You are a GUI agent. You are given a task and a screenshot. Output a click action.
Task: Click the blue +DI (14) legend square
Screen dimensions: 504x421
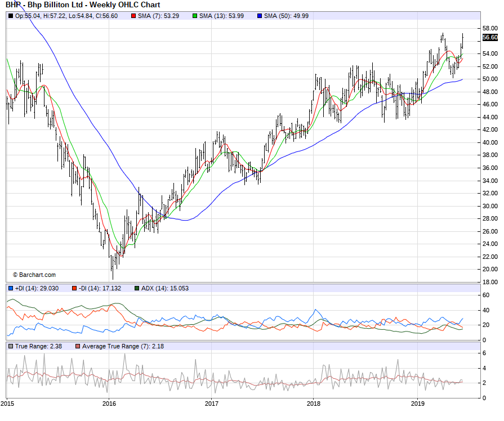point(11,288)
